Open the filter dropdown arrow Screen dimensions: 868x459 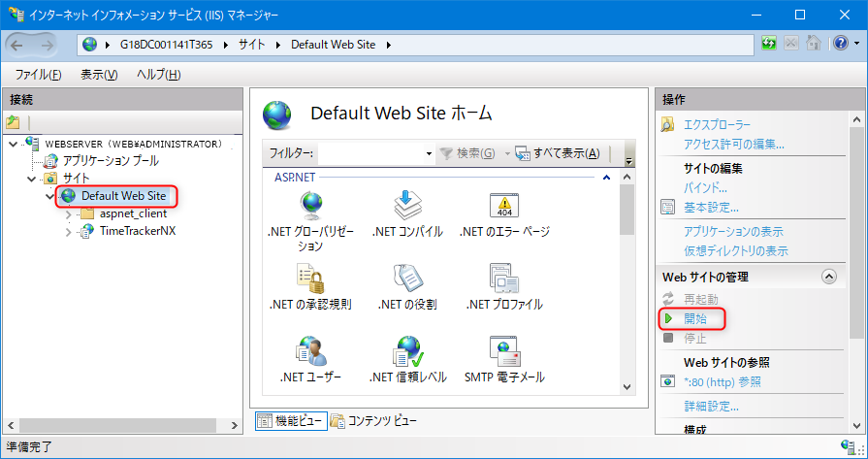429,154
